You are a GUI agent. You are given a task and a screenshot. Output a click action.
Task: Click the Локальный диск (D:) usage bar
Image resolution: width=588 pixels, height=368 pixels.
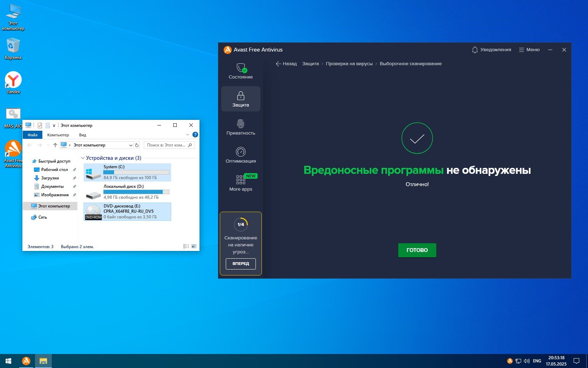point(136,192)
